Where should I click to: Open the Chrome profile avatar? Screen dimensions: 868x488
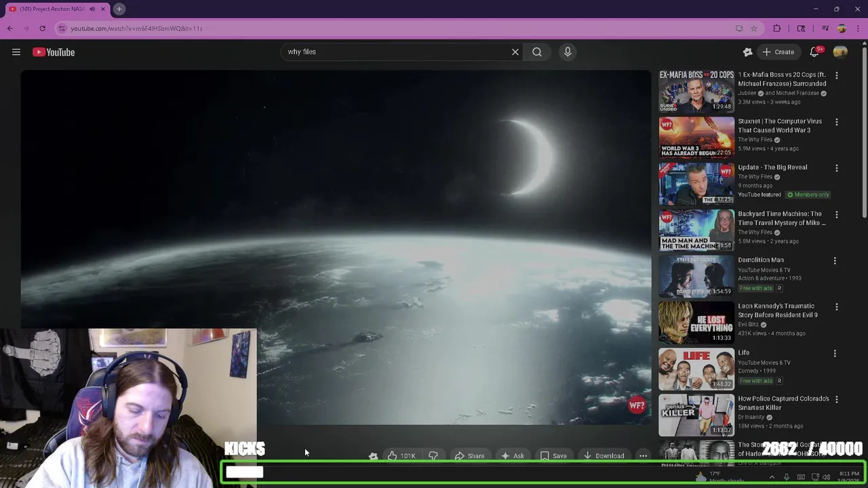[x=842, y=28]
